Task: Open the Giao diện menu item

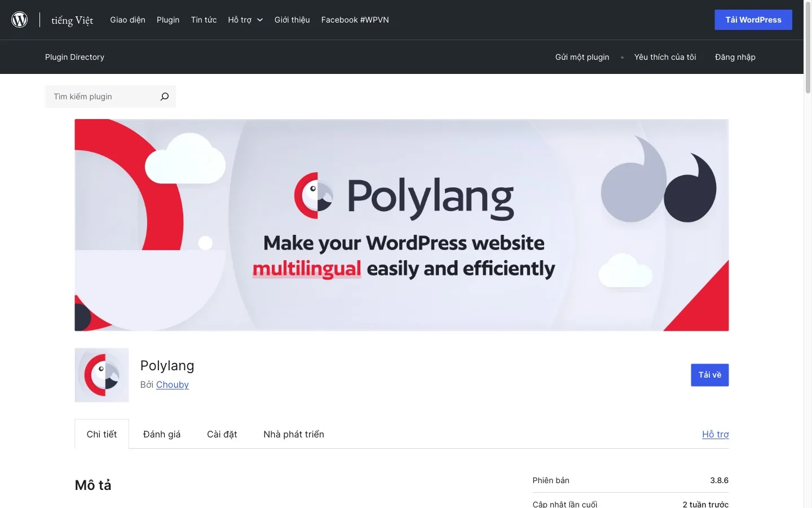Action: (x=127, y=20)
